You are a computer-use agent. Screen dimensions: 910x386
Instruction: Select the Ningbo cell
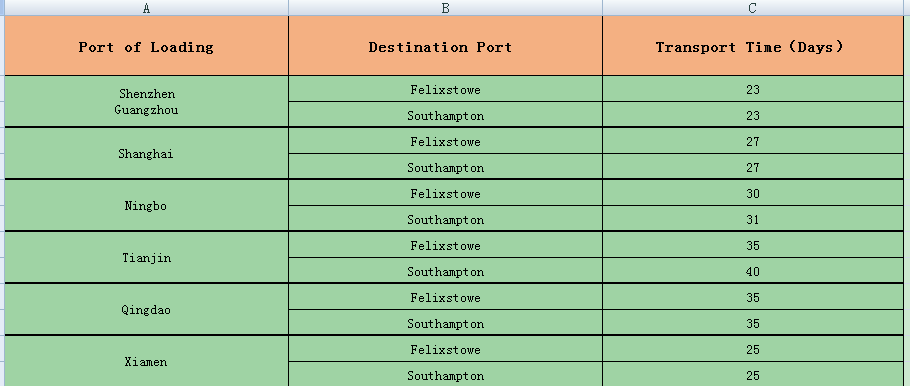point(146,205)
